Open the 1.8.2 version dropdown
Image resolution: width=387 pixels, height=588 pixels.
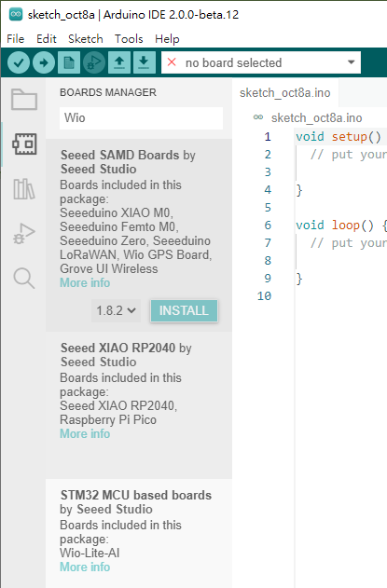coord(116,310)
